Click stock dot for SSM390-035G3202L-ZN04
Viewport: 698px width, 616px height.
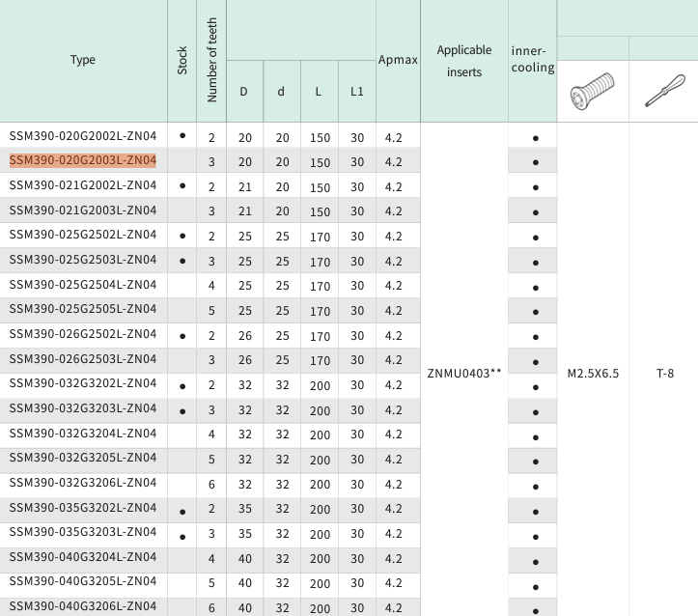[x=182, y=510]
